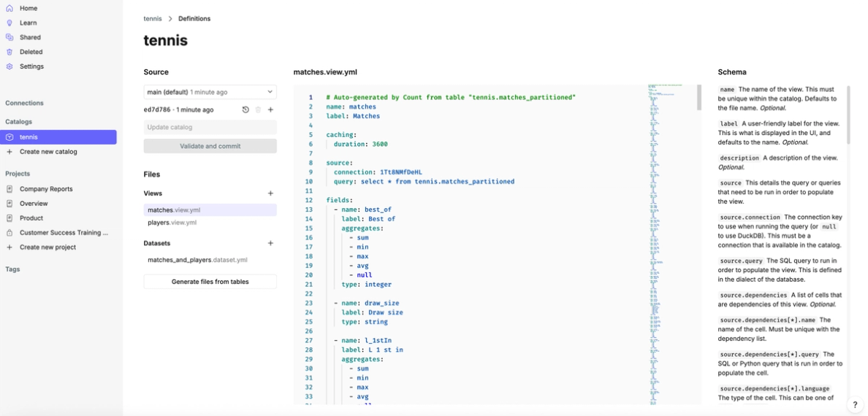Viewport: 868px width, 416px height.
Task: Click line number 1 in editor gutter
Action: [x=311, y=97]
